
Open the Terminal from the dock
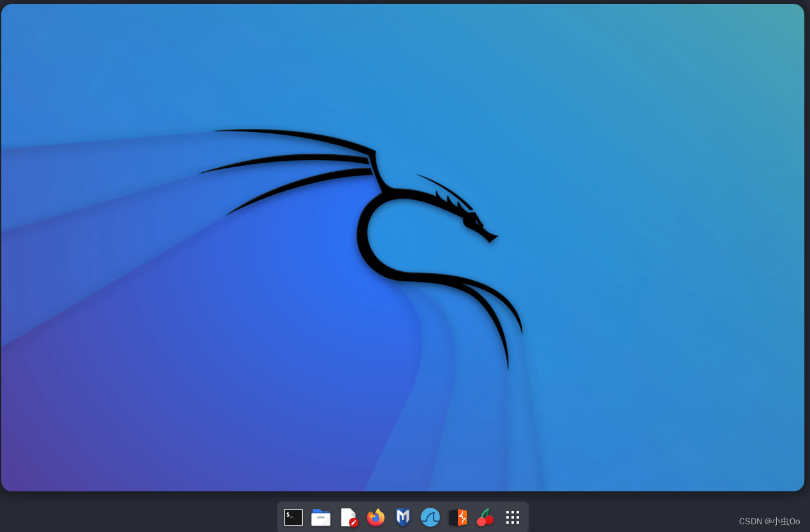[293, 517]
